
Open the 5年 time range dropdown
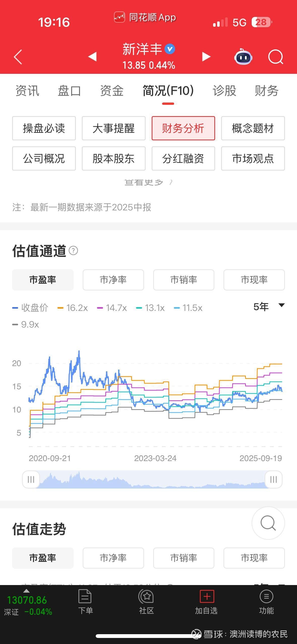click(x=269, y=307)
